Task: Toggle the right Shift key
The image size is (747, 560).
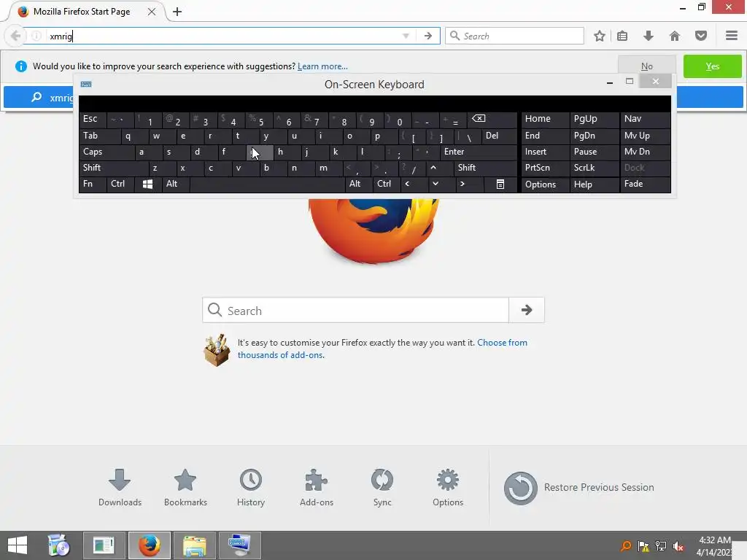Action: (x=485, y=168)
